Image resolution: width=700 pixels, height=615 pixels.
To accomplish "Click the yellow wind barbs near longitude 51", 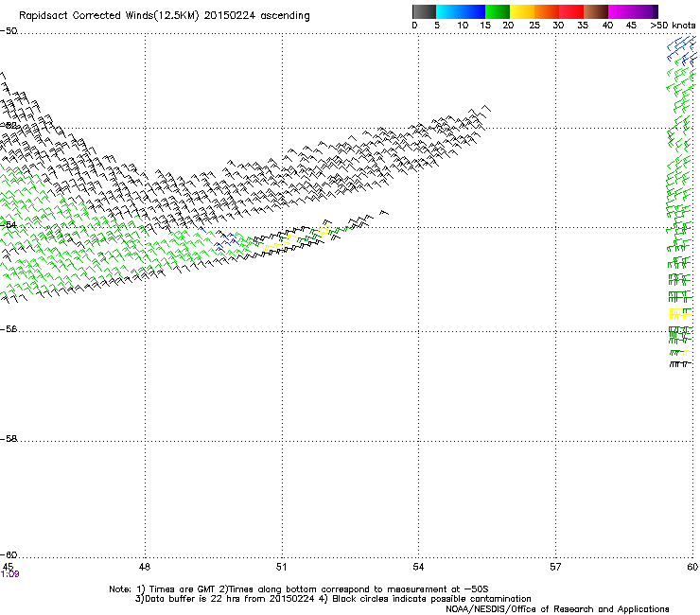I will (x=280, y=241).
